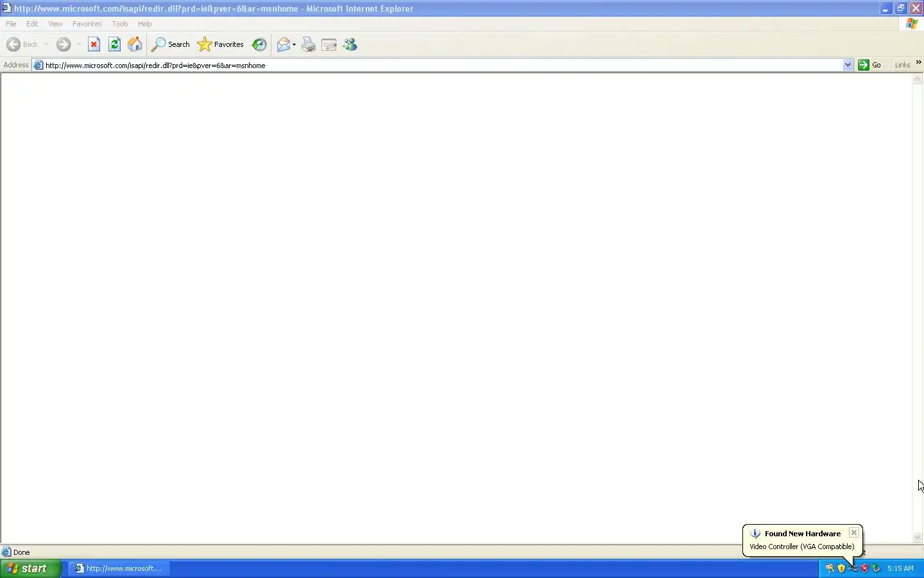Viewport: 924px width, 578px height.
Task: Print the page with printer icon
Action: pos(309,44)
